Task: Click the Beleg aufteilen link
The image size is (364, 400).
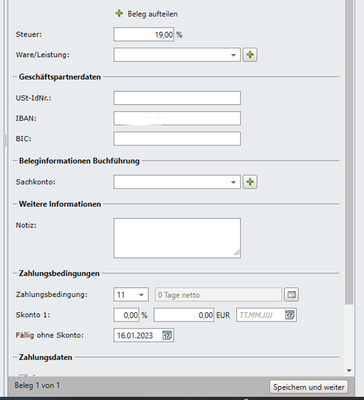Action: click(152, 14)
